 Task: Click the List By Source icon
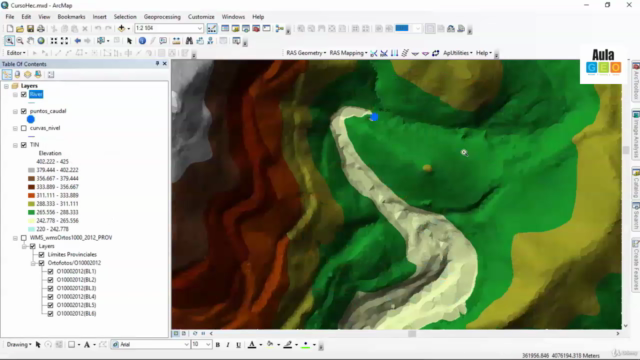pos(18,74)
